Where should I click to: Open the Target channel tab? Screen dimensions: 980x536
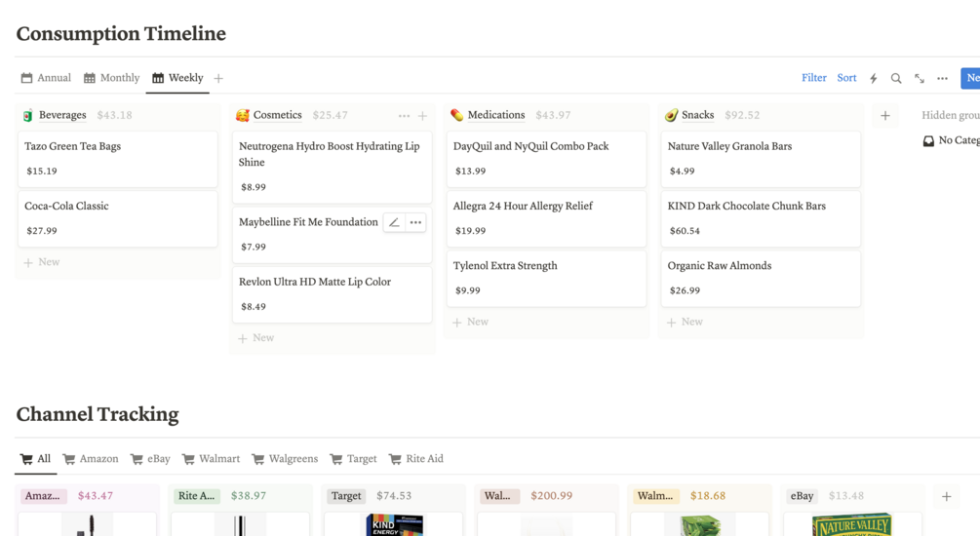pos(353,459)
